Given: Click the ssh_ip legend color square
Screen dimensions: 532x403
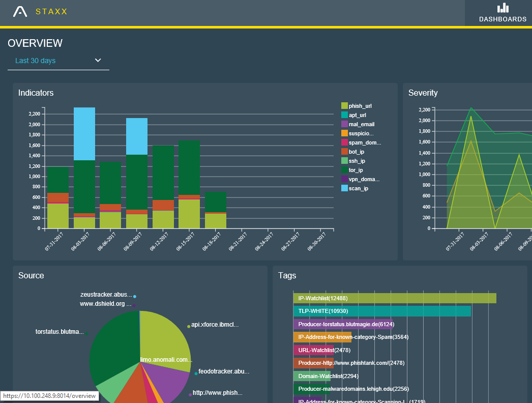Looking at the screenshot, I should tap(344, 161).
